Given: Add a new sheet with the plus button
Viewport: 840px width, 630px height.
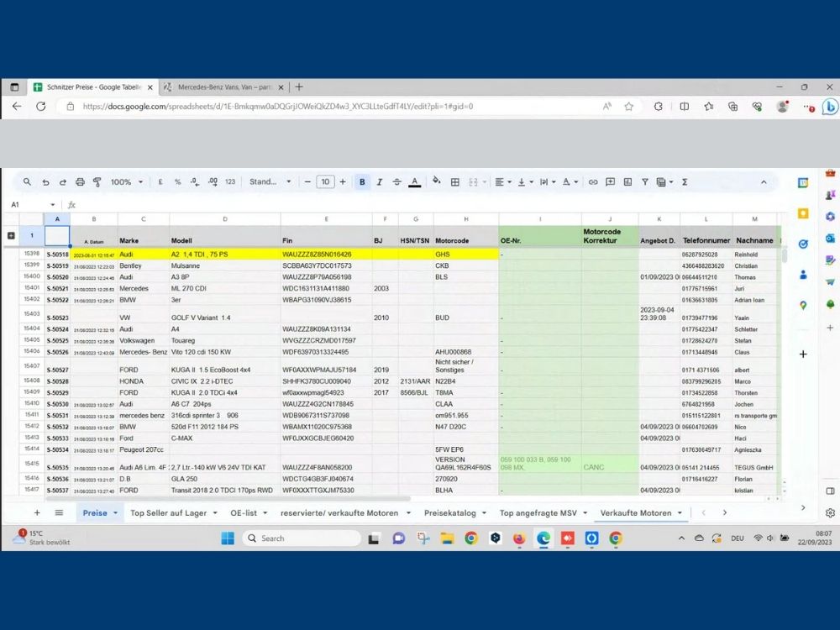Looking at the screenshot, I should pos(37,512).
